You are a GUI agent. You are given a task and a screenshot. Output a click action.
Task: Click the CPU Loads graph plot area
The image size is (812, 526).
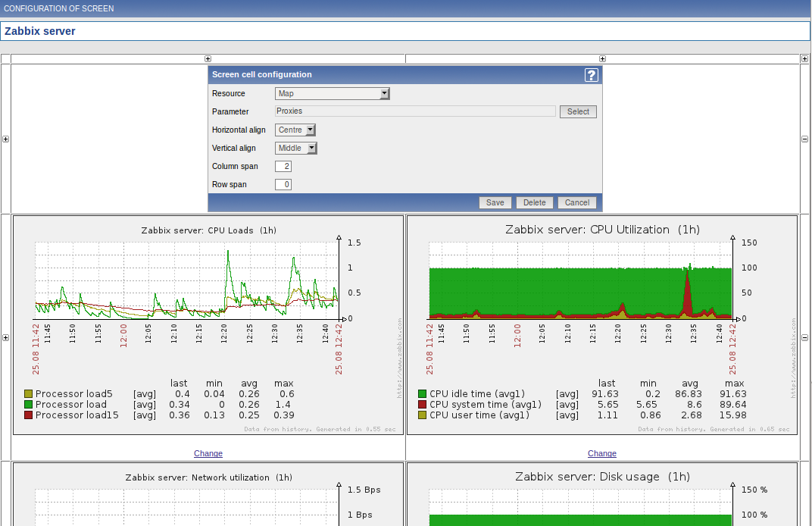click(187, 280)
